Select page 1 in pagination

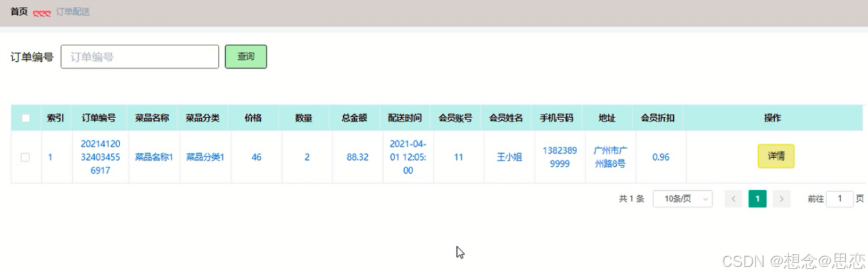(x=758, y=199)
